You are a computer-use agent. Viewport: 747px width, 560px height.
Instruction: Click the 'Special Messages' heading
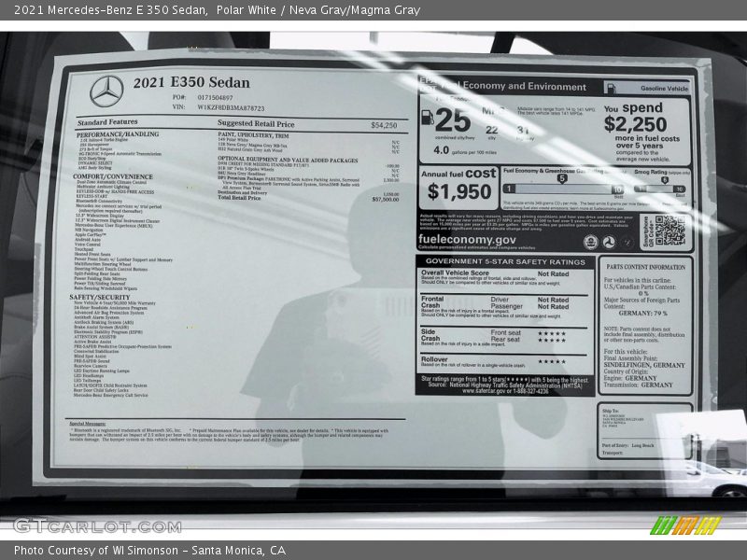[88, 424]
